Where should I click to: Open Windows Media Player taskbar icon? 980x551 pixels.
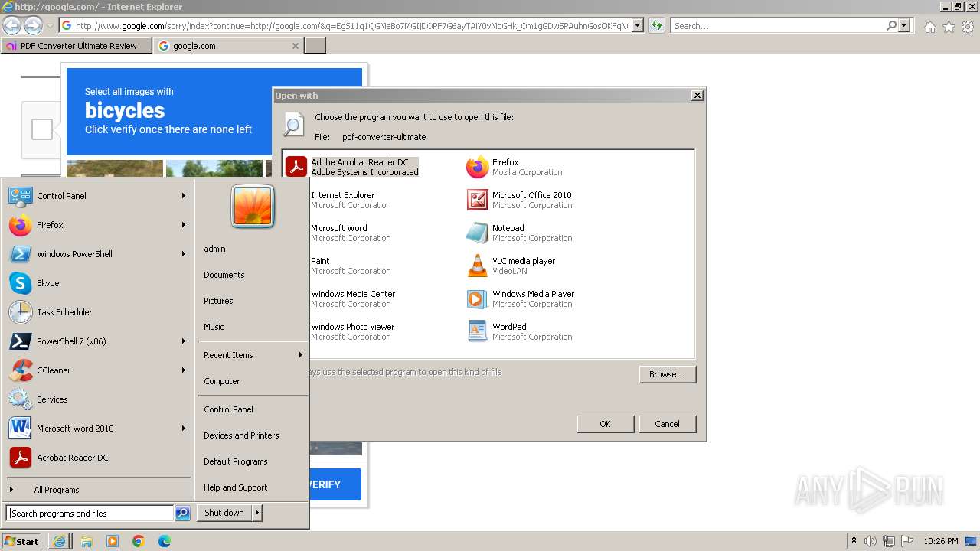(113, 541)
